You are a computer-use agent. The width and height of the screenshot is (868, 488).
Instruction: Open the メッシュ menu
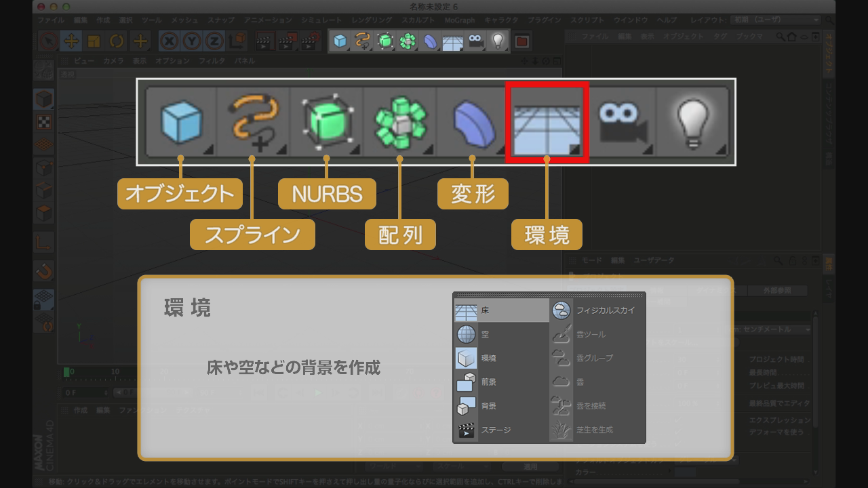coord(185,21)
